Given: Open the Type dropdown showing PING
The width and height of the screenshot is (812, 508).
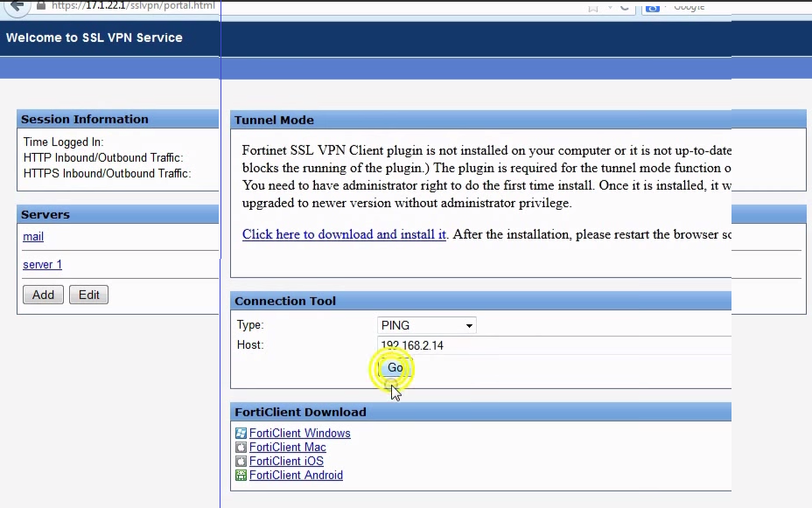Looking at the screenshot, I should [x=427, y=325].
